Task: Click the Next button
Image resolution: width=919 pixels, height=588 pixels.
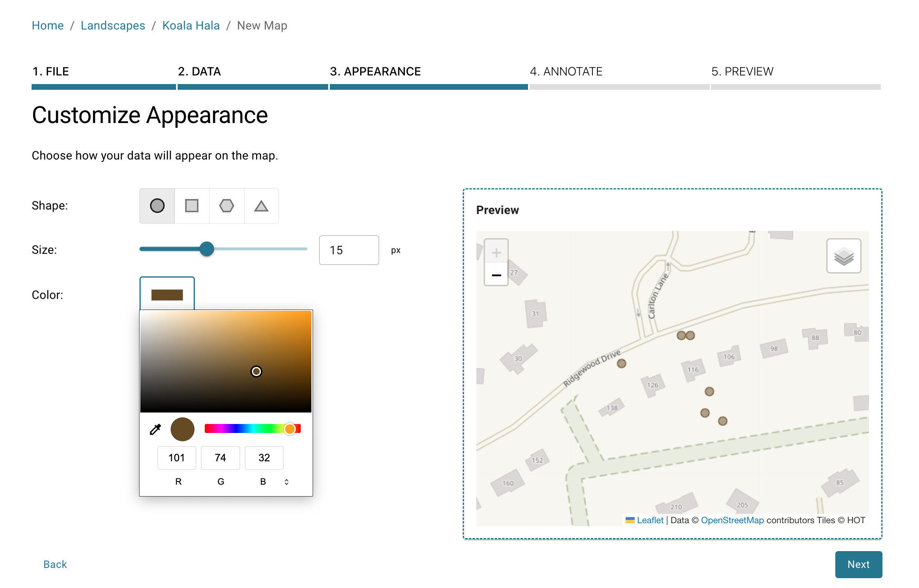Action: coord(858,564)
